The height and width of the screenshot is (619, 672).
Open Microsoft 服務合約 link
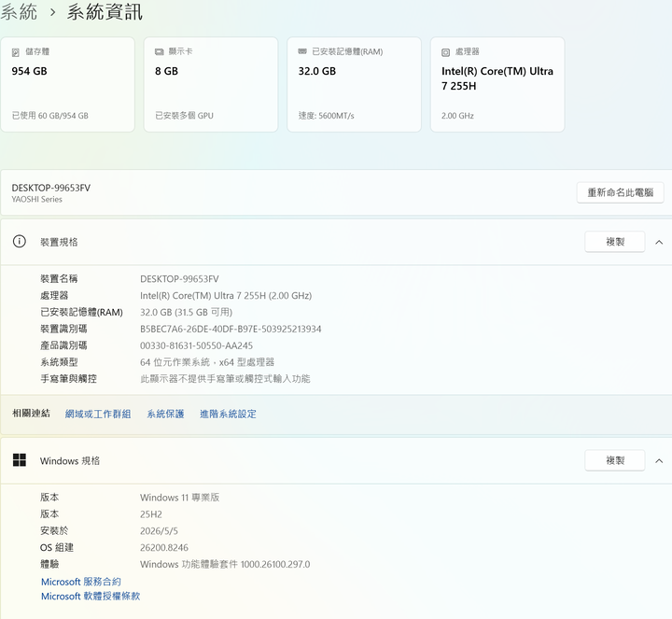coord(81,582)
